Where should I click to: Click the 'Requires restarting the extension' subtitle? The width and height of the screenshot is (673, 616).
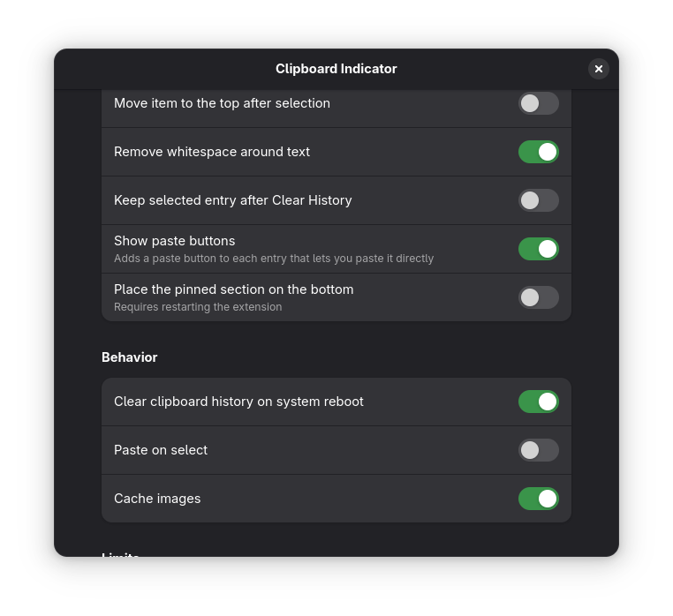point(198,307)
